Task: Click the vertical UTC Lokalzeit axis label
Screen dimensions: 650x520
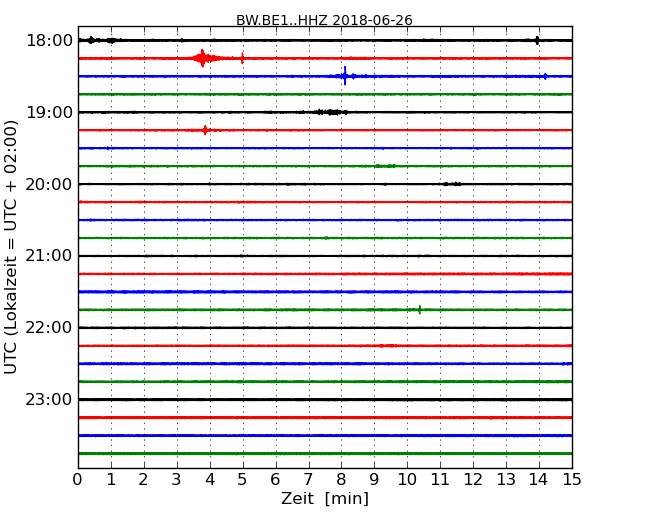Action: click(x=11, y=247)
